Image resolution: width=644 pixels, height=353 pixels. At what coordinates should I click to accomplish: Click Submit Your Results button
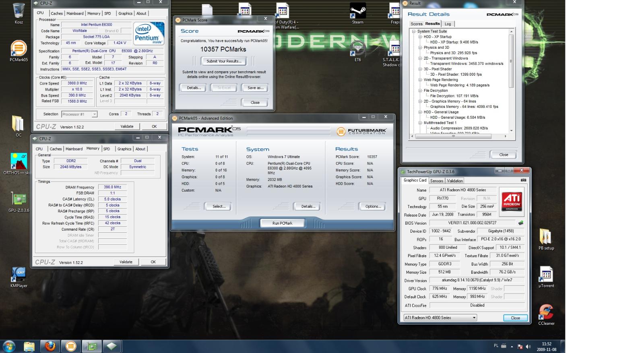pyautogui.click(x=224, y=61)
